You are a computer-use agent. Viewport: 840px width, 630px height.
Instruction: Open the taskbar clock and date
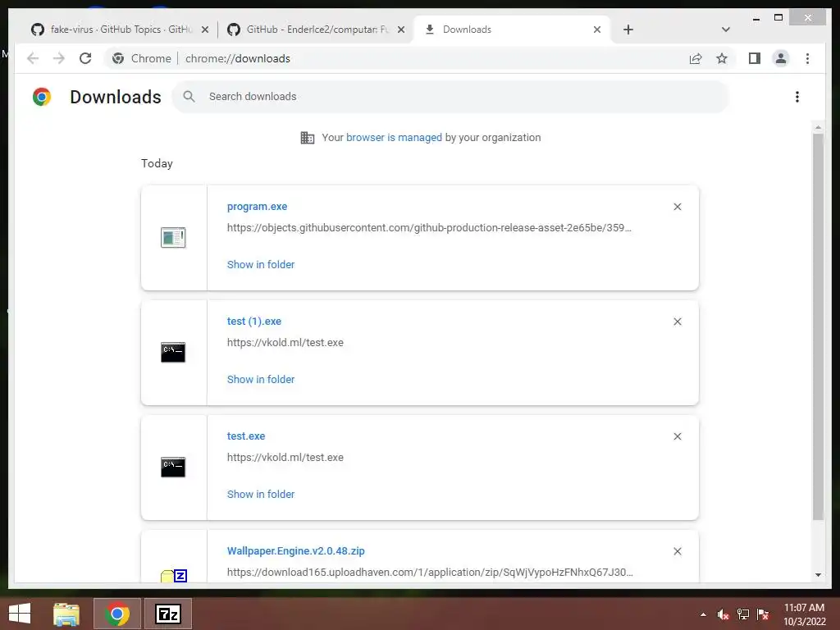(x=804, y=614)
